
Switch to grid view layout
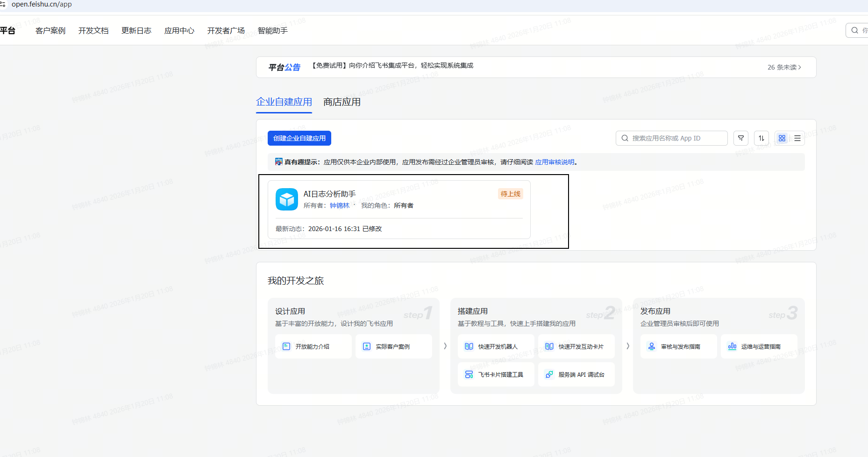(782, 138)
